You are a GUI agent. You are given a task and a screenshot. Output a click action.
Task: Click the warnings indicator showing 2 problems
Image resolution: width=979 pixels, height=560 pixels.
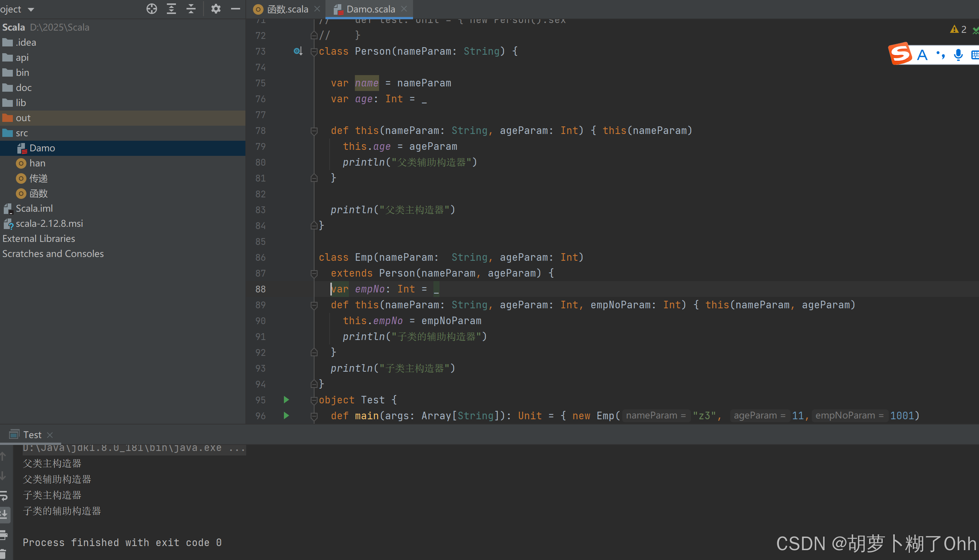click(x=958, y=29)
